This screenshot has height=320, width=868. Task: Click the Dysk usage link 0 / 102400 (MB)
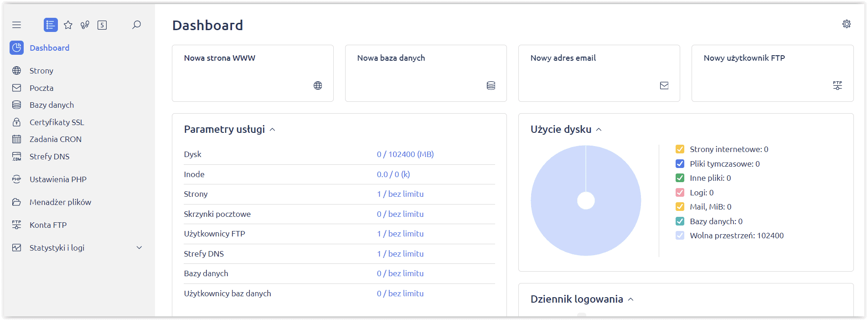405,154
